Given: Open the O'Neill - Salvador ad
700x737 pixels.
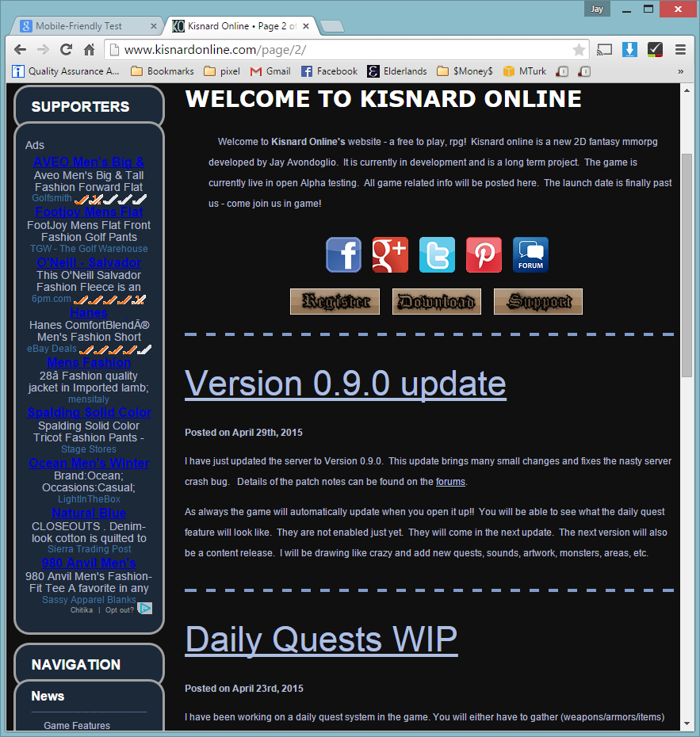Looking at the screenshot, I should click(x=89, y=262).
